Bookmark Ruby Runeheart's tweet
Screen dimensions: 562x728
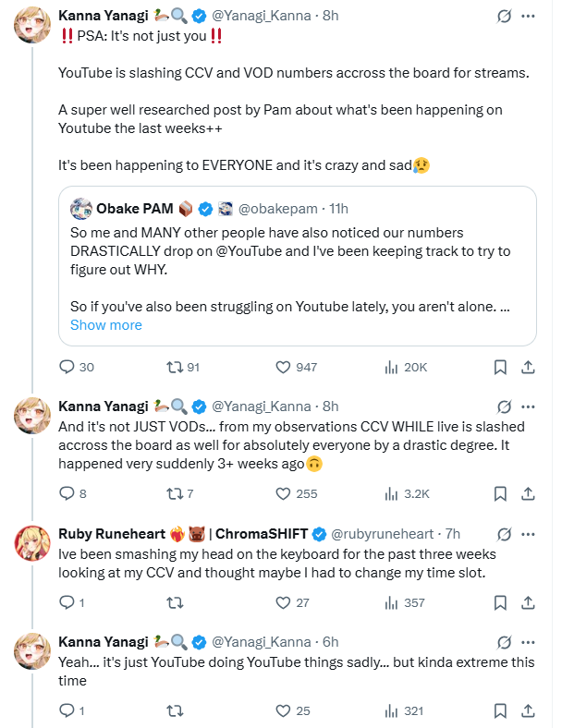(x=500, y=602)
